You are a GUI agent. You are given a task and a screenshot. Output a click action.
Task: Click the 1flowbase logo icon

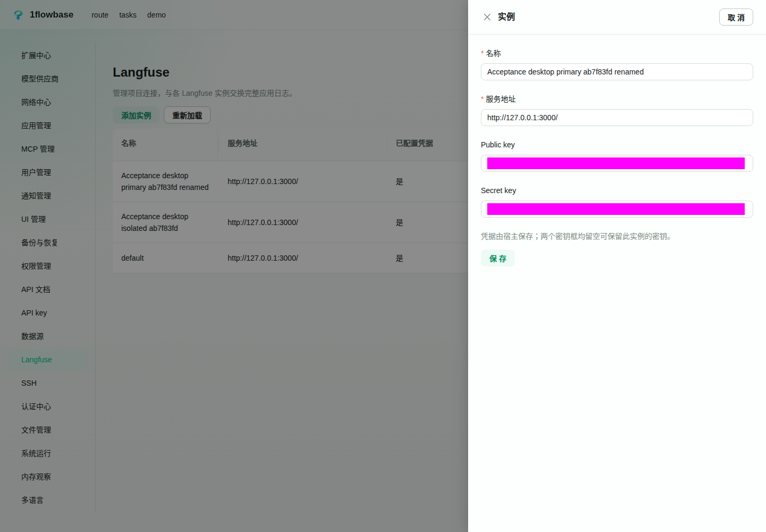pyautogui.click(x=19, y=15)
